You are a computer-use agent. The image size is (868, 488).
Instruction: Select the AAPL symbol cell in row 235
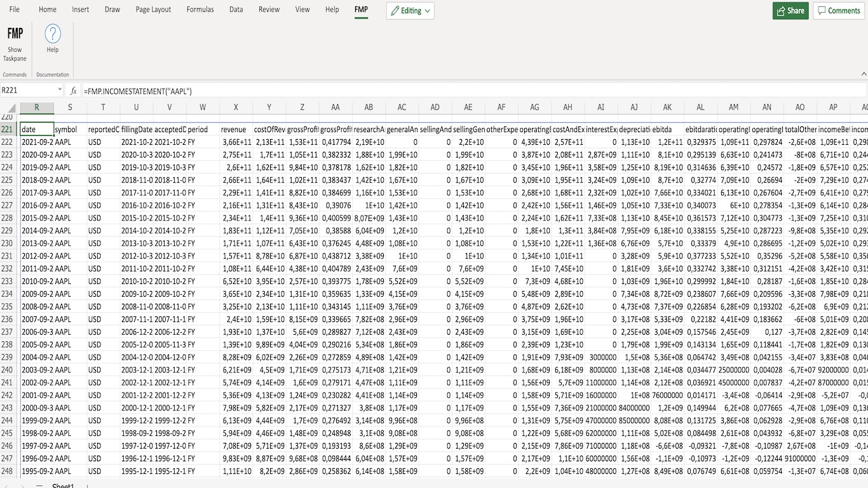tap(70, 307)
